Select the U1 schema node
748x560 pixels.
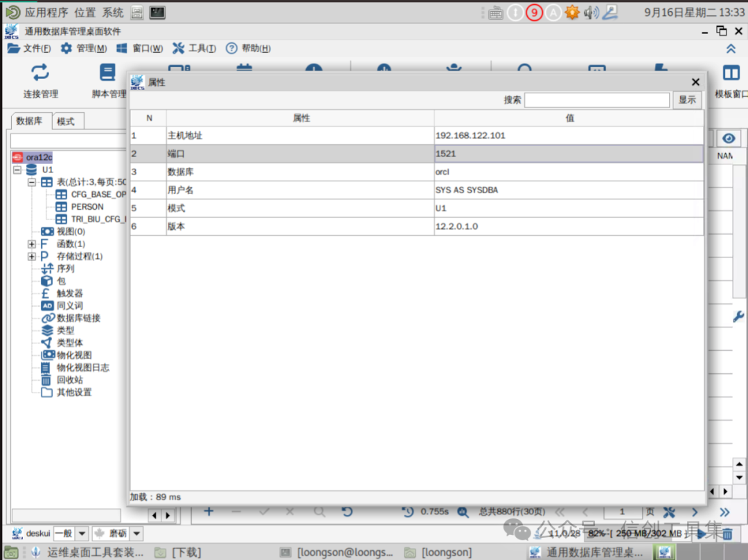[47, 170]
